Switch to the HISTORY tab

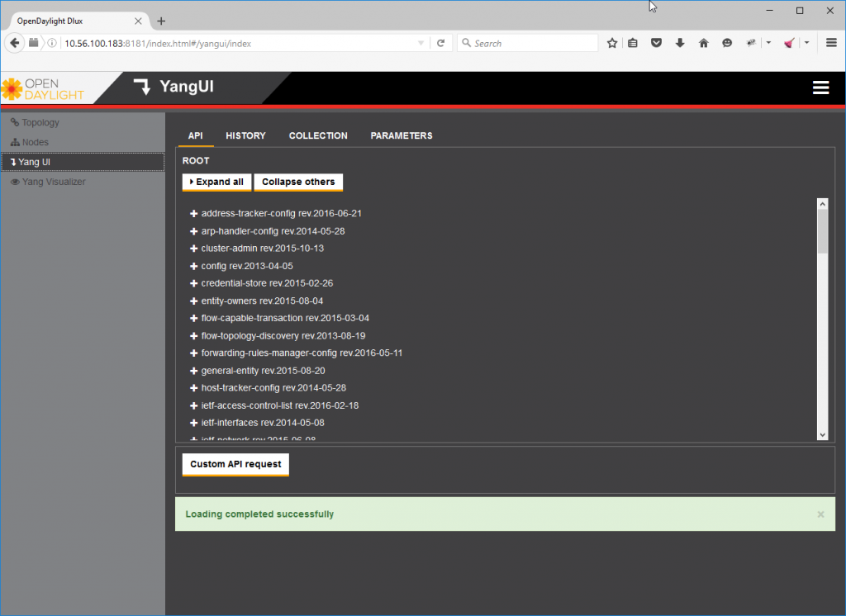[245, 135]
